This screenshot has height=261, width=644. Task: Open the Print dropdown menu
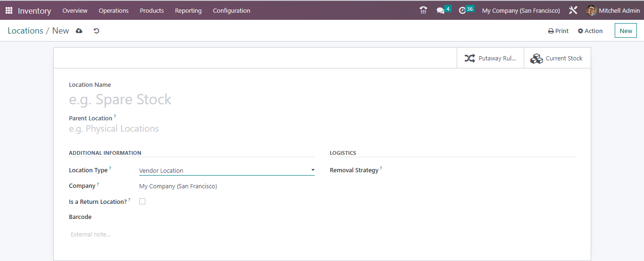point(558,31)
